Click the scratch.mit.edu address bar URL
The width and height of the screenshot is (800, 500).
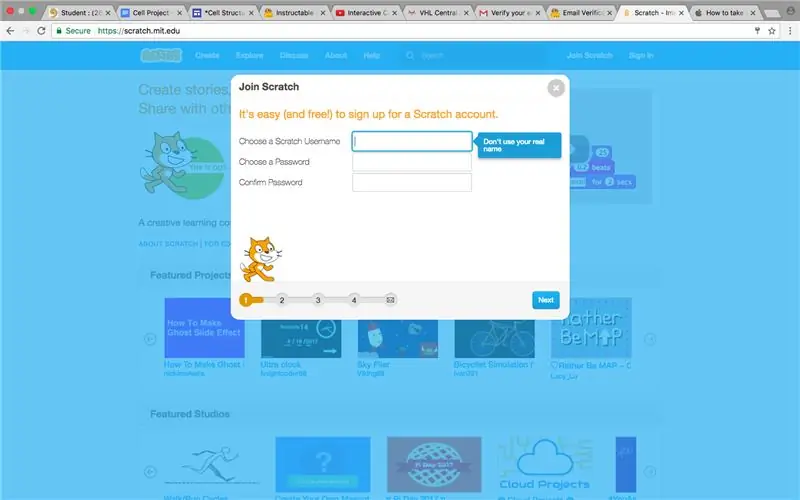pos(139,31)
